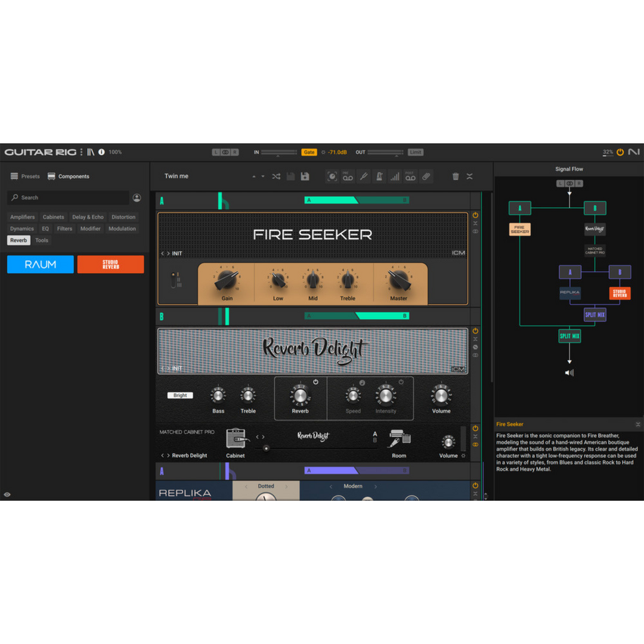Click the Cabinet amp icon
Image resolution: width=644 pixels, height=644 pixels.
point(236,439)
